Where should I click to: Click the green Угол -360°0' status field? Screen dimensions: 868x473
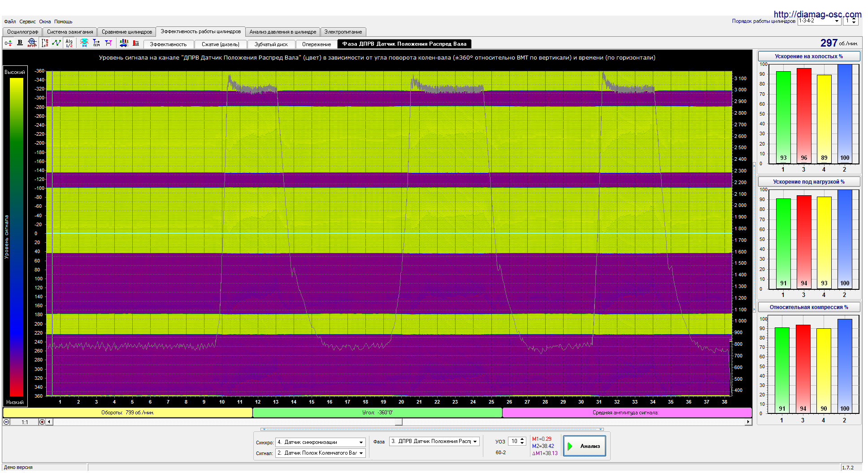pos(378,413)
